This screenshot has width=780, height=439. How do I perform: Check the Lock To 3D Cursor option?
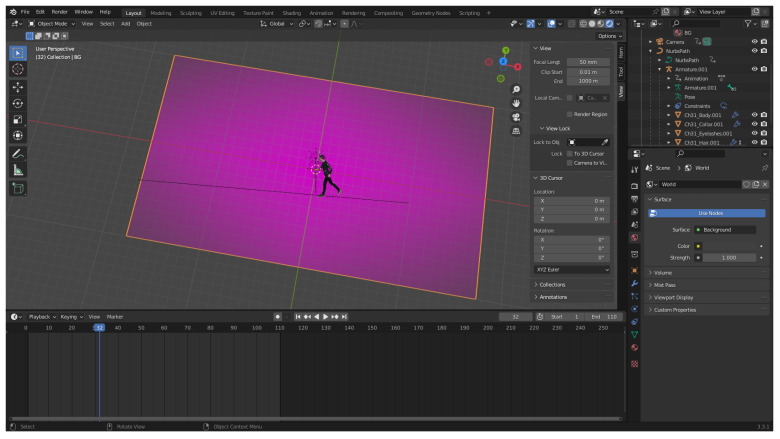(569, 153)
